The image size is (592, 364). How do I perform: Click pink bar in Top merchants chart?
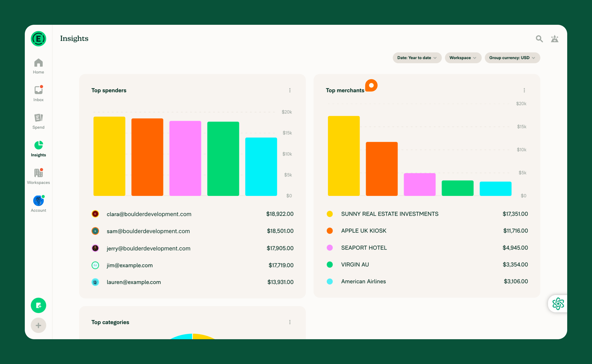pyautogui.click(x=420, y=184)
